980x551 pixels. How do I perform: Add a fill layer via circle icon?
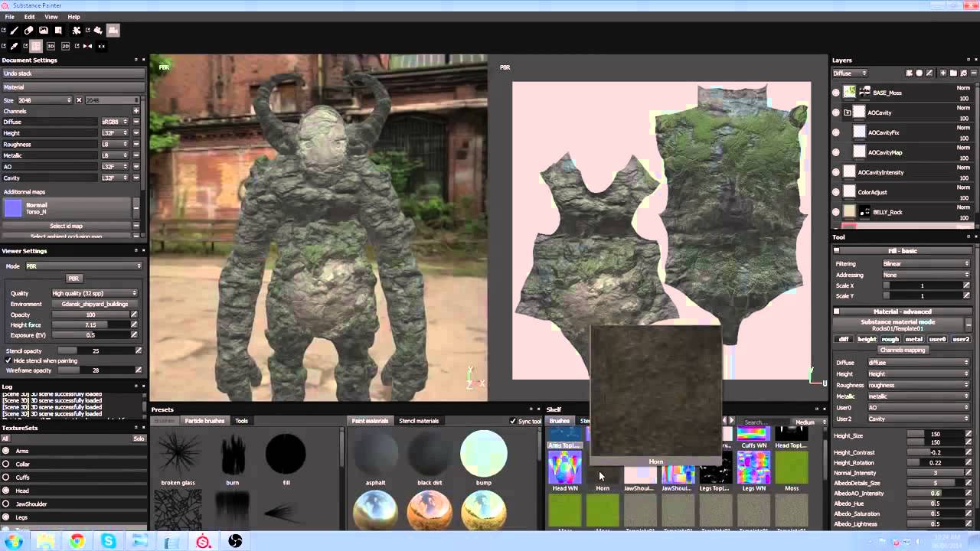click(919, 73)
